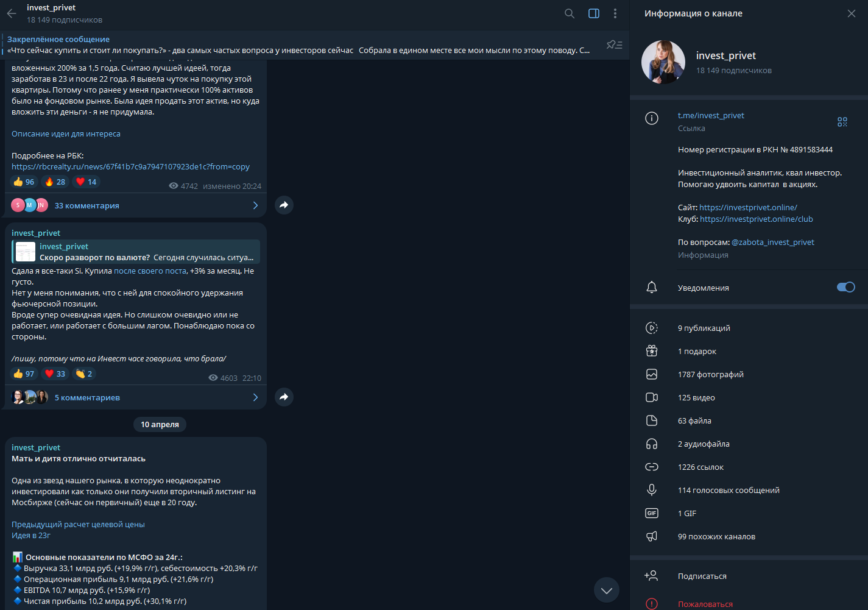
Task: Click Подписаться to subscribe
Action: [x=702, y=576]
